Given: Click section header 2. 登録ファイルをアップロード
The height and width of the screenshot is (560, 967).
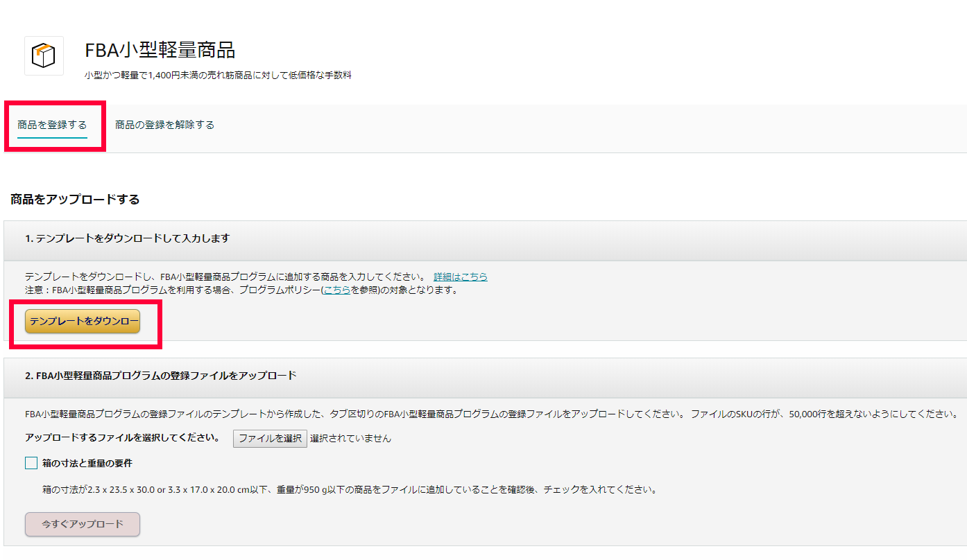Looking at the screenshot, I should pyautogui.click(x=161, y=376).
